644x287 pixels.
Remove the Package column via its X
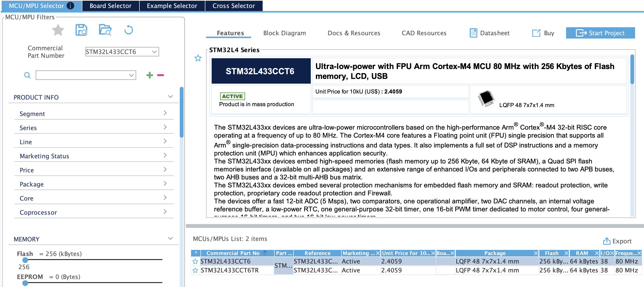coord(536,253)
